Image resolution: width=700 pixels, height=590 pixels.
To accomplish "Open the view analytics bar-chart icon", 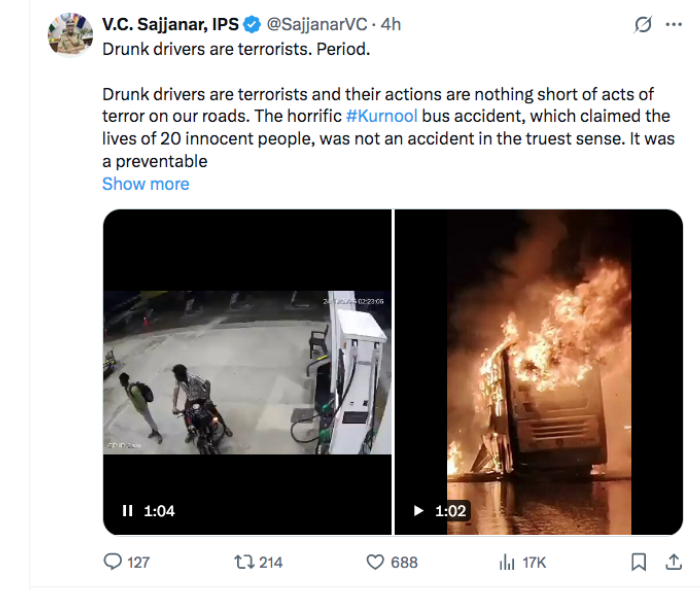I will [506, 562].
